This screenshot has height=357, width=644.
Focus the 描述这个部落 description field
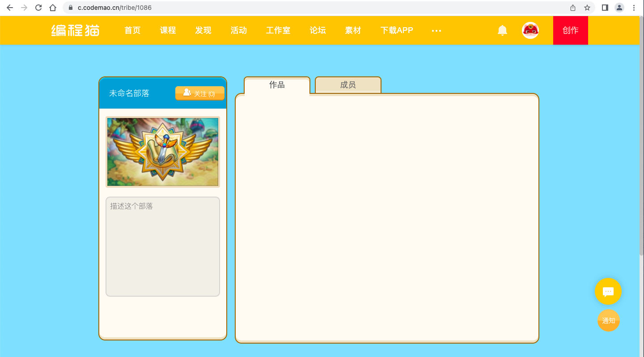pyautogui.click(x=163, y=247)
